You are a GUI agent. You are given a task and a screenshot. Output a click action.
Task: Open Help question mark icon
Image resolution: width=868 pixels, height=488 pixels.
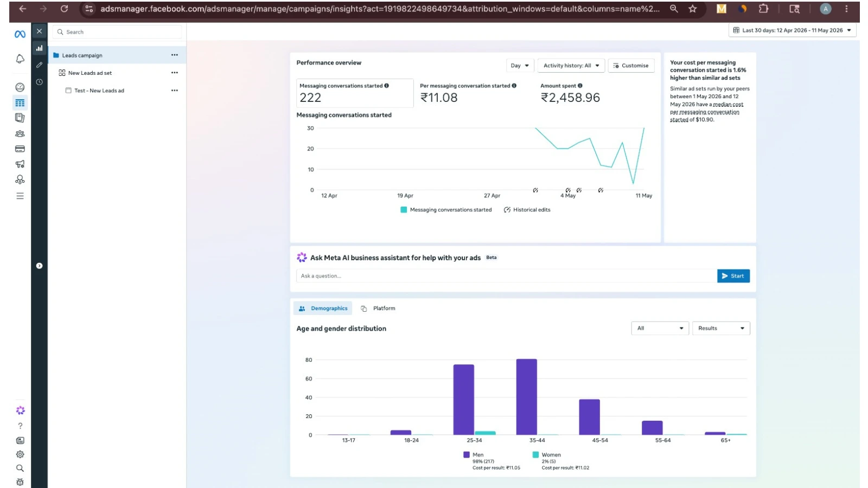(20, 426)
